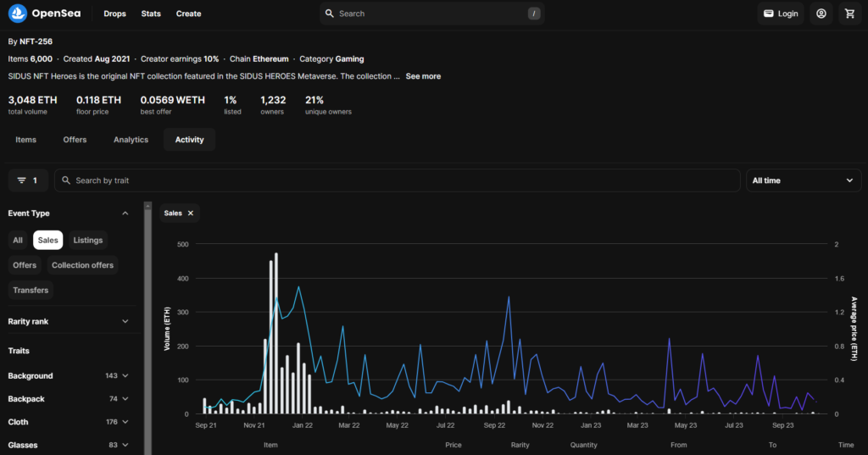Click the Time column header
The height and width of the screenshot is (455, 868).
click(846, 445)
